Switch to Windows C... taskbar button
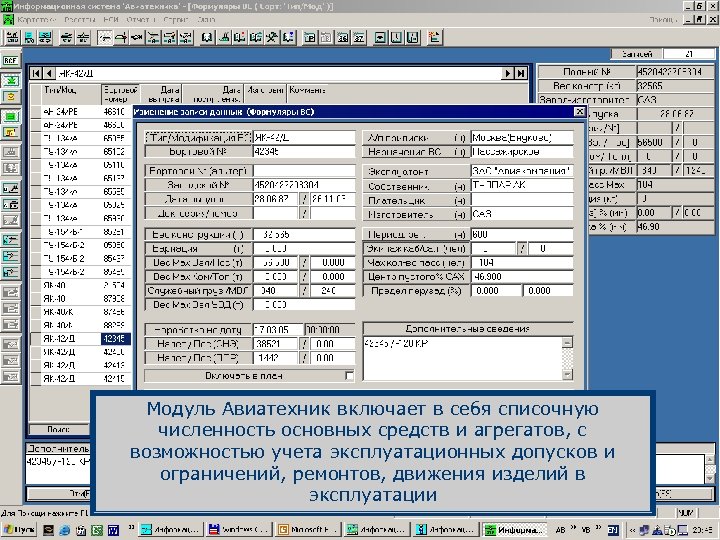Screen dimensions: 720x540 coord(238,529)
